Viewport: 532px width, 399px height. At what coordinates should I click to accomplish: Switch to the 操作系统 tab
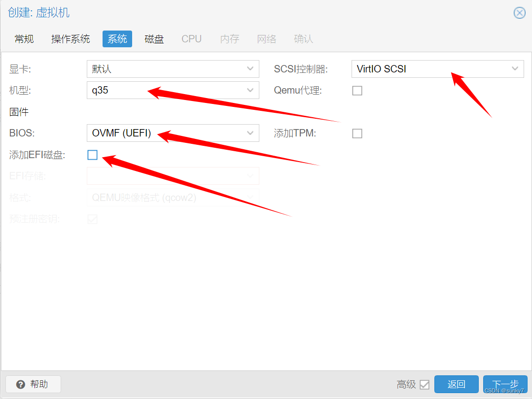[71, 39]
